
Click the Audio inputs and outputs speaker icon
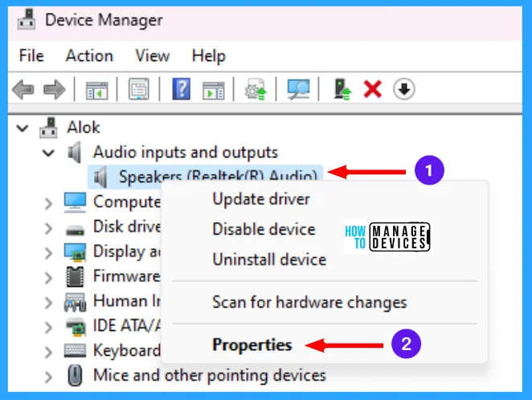[74, 153]
